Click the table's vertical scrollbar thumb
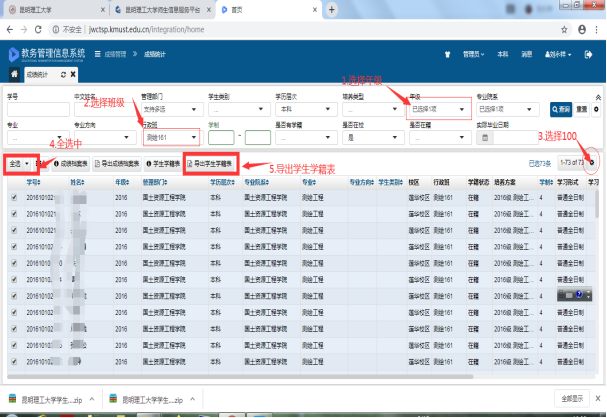The image size is (607, 418). [597, 204]
